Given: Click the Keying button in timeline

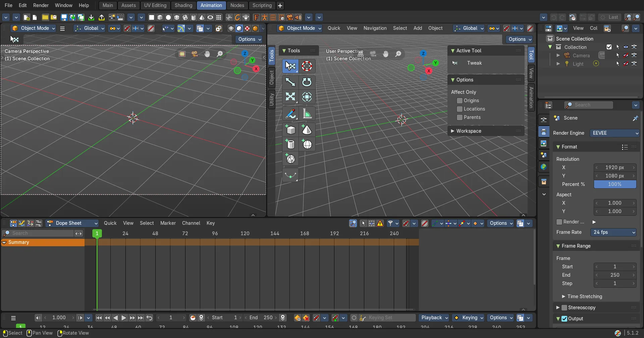Looking at the screenshot, I should pos(469,318).
